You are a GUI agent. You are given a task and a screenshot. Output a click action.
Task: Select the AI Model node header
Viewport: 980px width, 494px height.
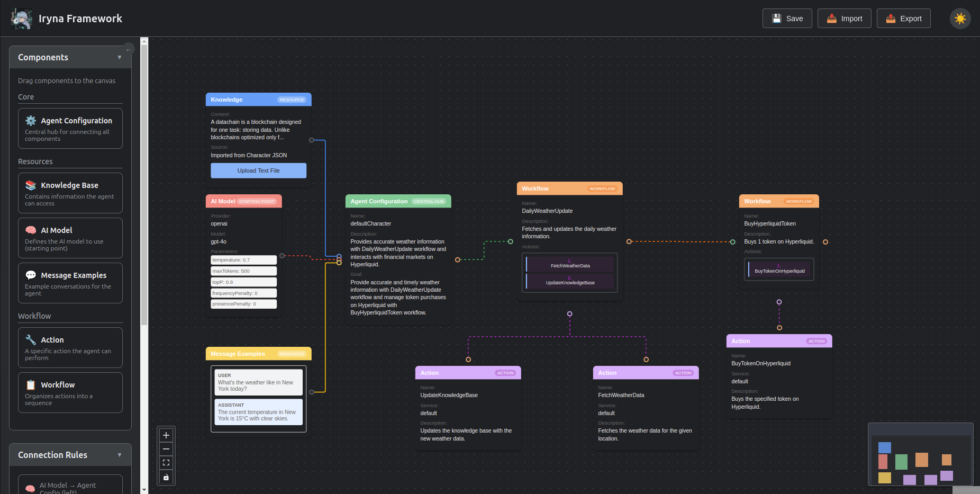coord(243,201)
